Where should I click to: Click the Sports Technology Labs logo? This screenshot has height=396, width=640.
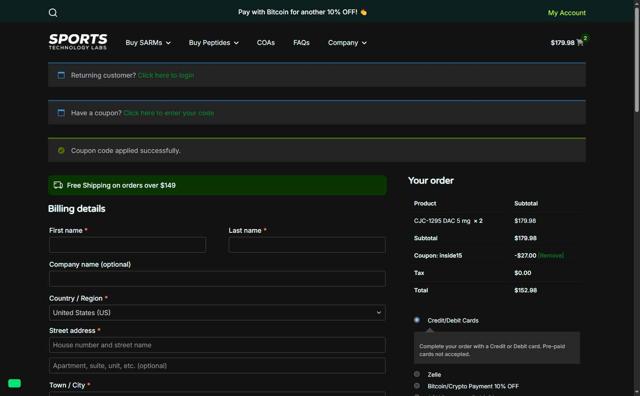[78, 42]
